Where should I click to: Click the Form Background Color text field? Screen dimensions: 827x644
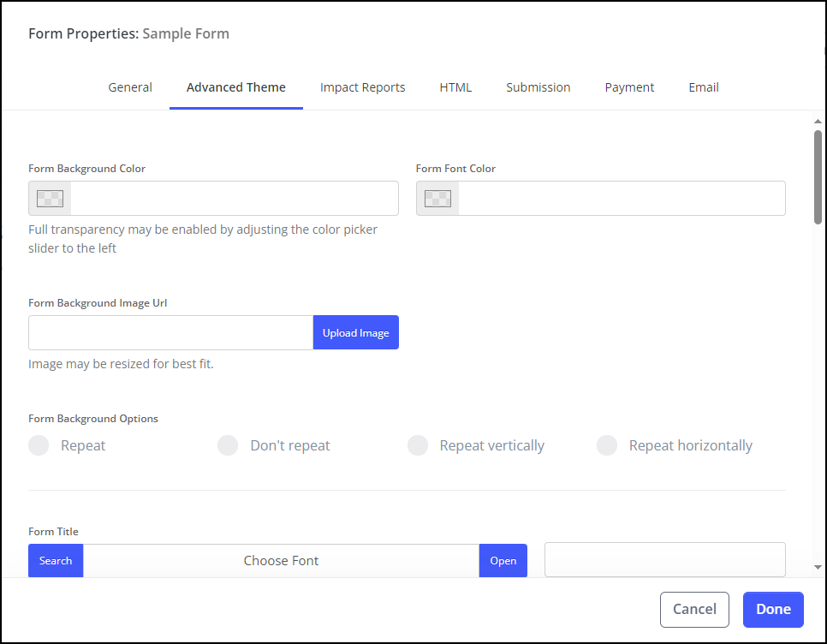point(234,199)
